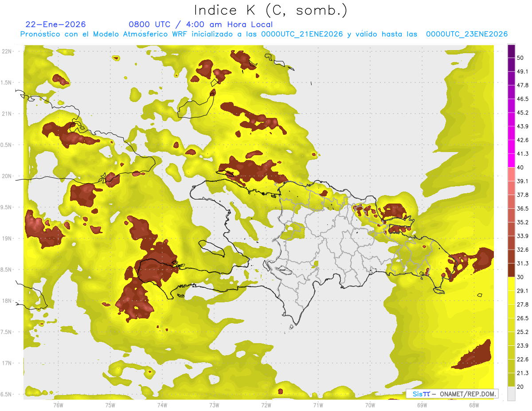Click the legend label "20"

click(520, 387)
